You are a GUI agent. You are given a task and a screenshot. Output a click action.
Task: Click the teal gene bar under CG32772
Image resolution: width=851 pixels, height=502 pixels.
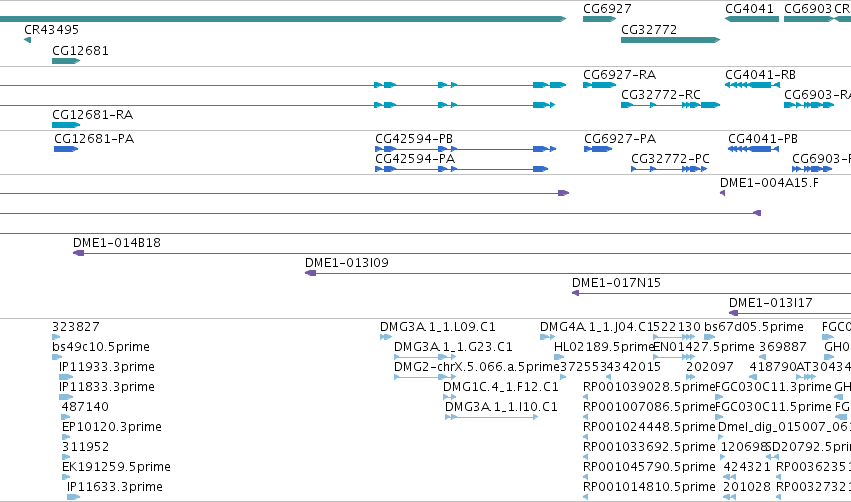(670, 40)
